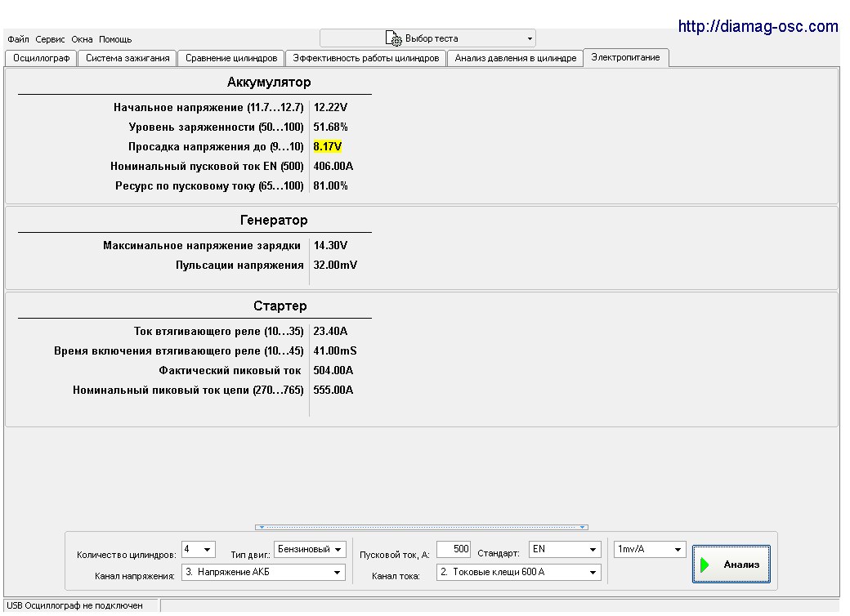The image size is (850, 616).
Task: Click the Уровень заряженности (50...100) label
Action: click(x=217, y=127)
